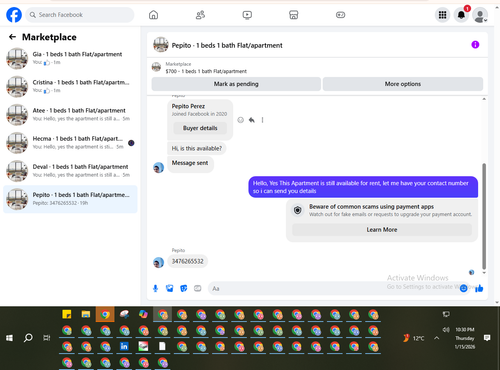Open Sticky Notes from taskbar

point(67,314)
